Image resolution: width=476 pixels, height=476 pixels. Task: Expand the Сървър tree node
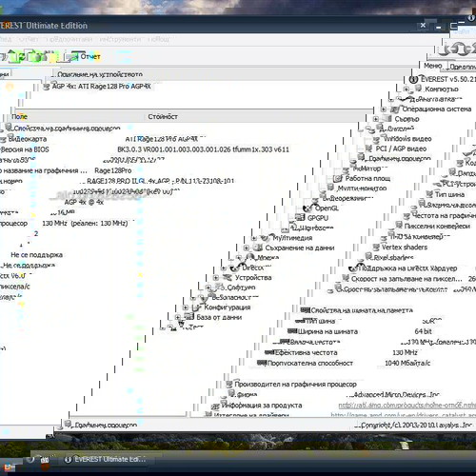(x=376, y=119)
